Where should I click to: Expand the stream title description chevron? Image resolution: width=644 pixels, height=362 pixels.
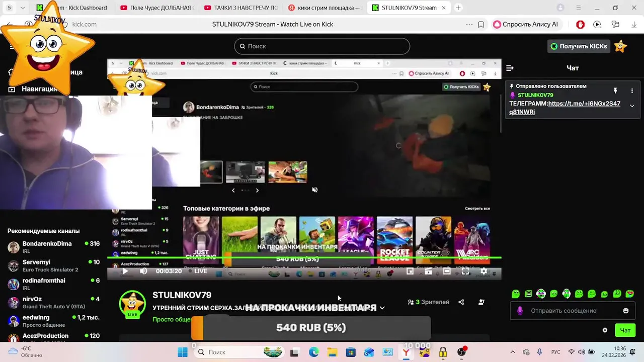click(x=382, y=308)
